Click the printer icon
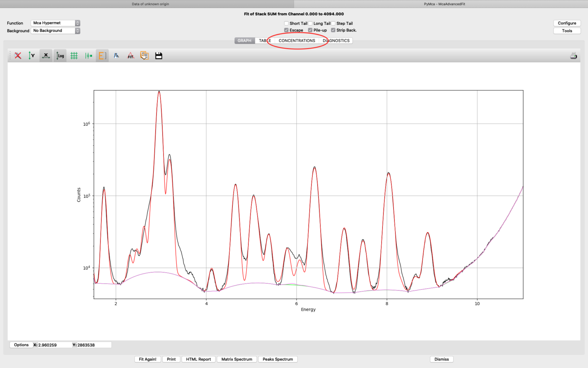The image size is (588, 368). coord(573,56)
